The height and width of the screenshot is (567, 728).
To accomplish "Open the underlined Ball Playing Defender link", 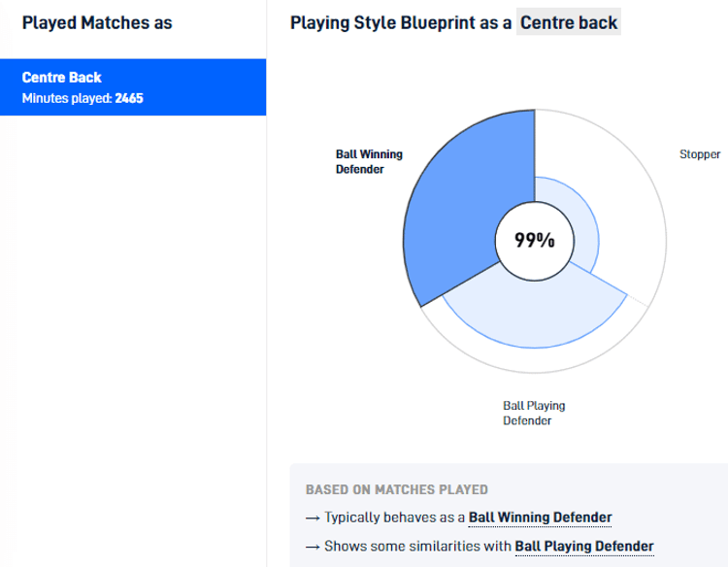I will [x=584, y=547].
